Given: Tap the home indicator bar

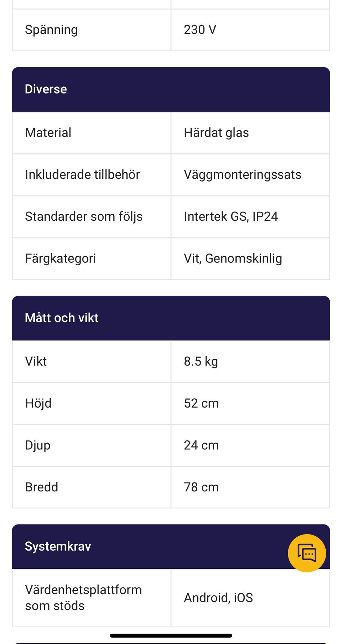Looking at the screenshot, I should coord(171,635).
